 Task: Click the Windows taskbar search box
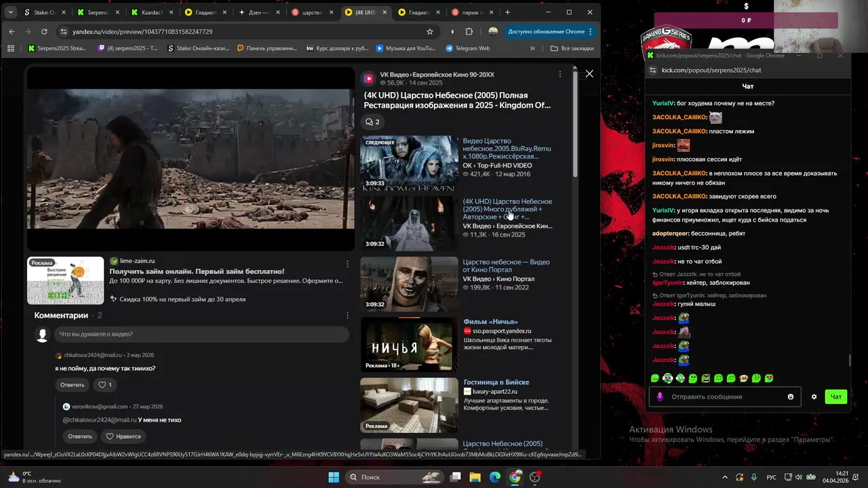point(395,477)
